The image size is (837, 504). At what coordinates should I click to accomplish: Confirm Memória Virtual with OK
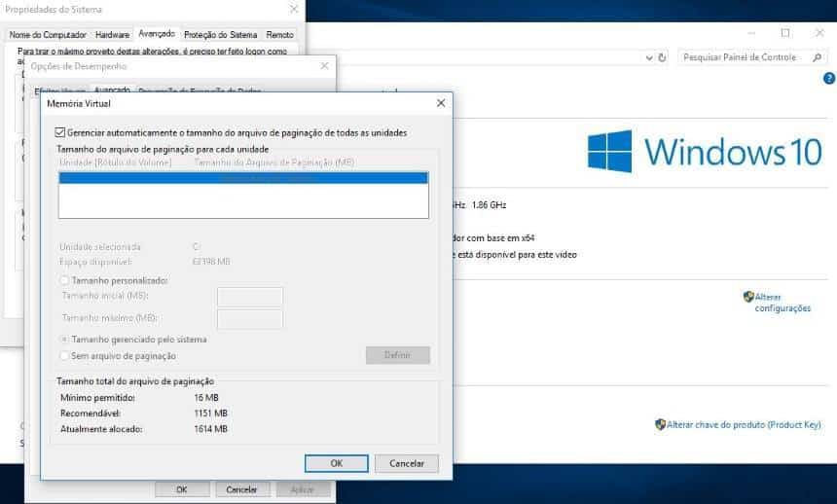coord(337,463)
